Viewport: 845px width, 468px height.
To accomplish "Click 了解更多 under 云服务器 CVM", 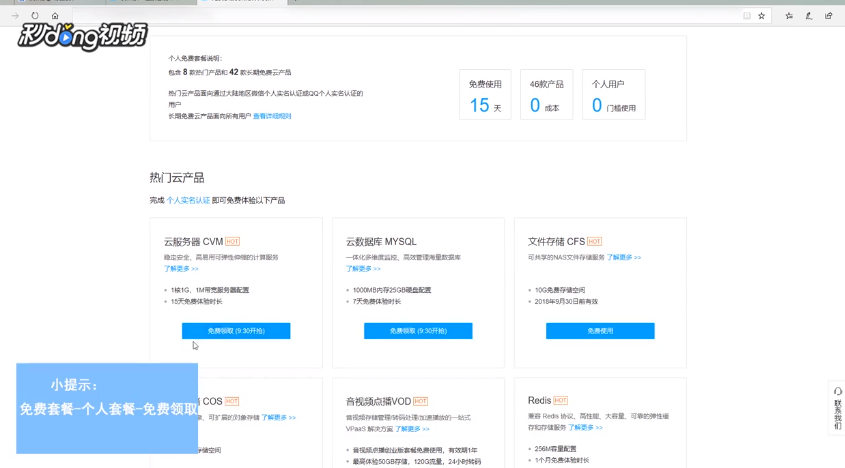I will tap(181, 269).
